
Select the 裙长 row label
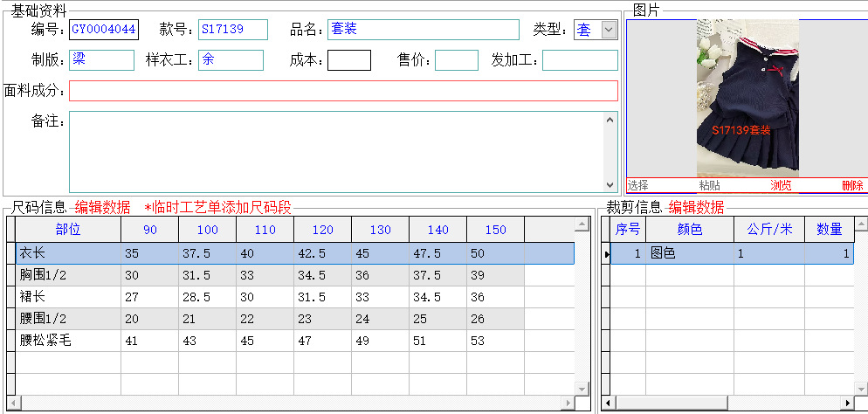coord(68,297)
